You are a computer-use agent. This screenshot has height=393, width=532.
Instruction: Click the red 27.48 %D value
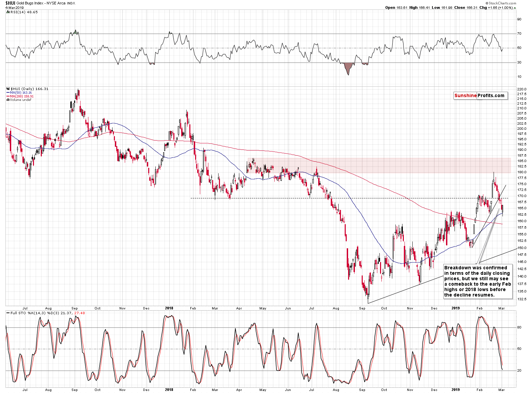80,313
